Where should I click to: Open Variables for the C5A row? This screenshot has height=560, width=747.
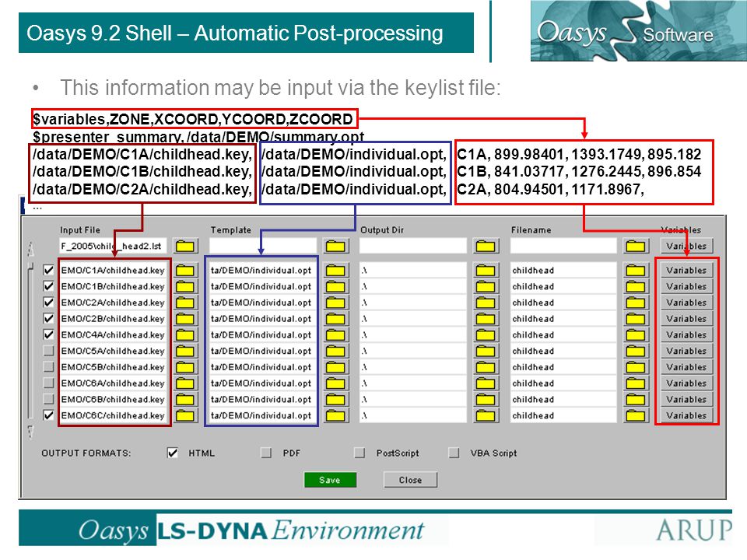click(686, 352)
